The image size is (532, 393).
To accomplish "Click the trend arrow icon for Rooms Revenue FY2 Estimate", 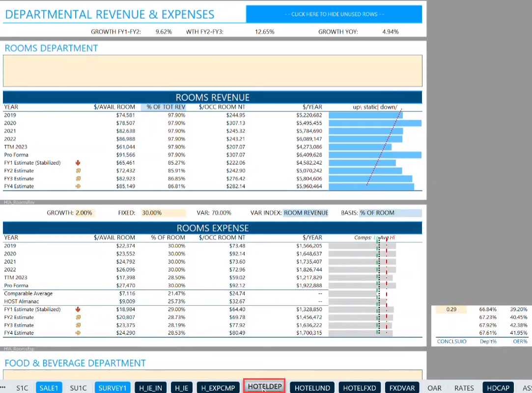I will (x=78, y=171).
